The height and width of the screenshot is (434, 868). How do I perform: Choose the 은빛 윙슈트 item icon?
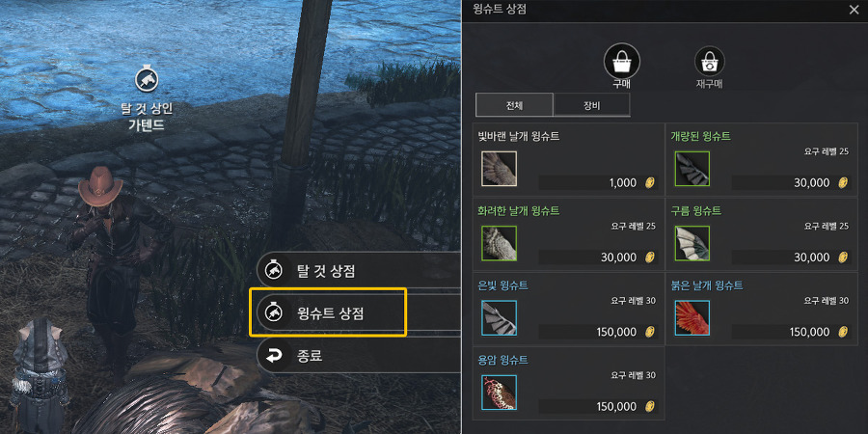[x=500, y=317]
